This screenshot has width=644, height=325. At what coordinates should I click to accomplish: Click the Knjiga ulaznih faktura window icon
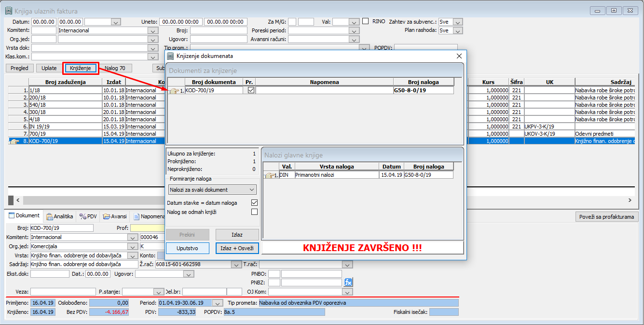[8, 11]
